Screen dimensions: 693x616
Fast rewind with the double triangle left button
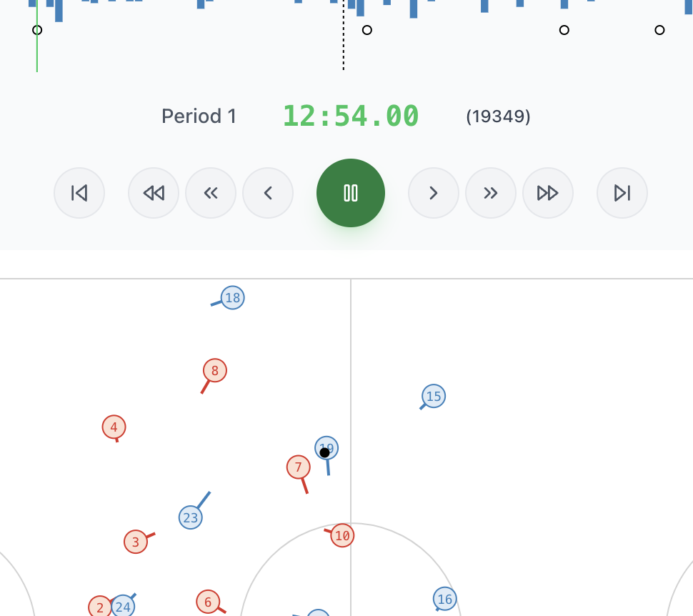click(154, 193)
